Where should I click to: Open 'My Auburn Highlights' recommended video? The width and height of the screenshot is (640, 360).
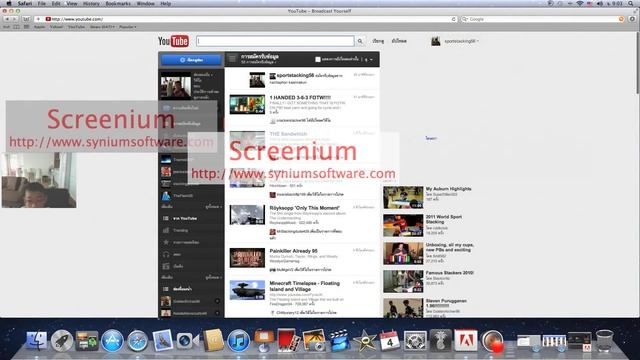click(x=448, y=189)
